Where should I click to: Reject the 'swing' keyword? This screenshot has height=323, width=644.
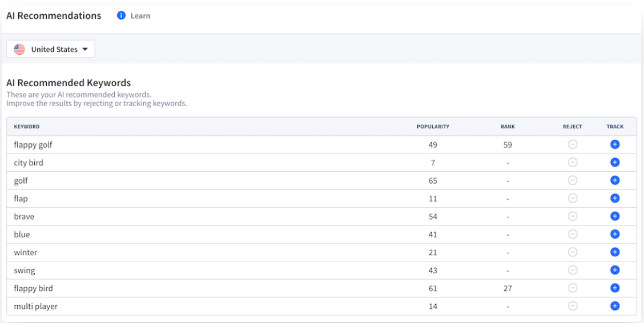coord(572,270)
